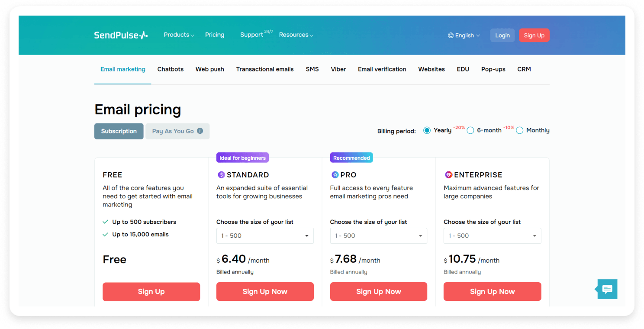Expand the Resources menu
The height and width of the screenshot is (329, 644).
tap(296, 35)
